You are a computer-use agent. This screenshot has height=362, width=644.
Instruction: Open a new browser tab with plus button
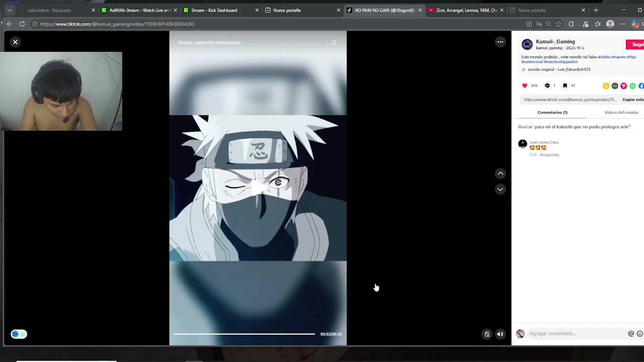[x=596, y=10]
